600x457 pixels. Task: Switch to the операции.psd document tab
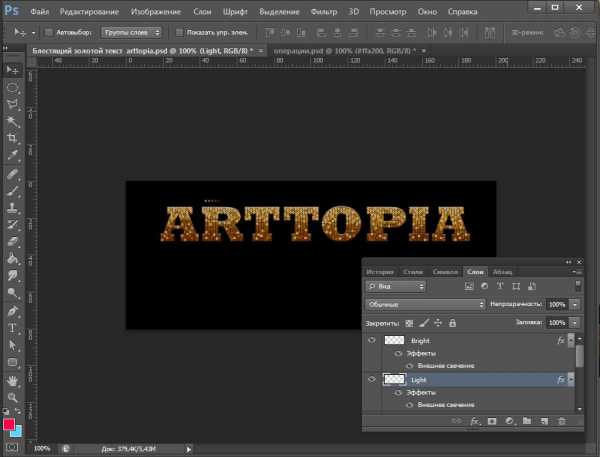click(x=344, y=51)
